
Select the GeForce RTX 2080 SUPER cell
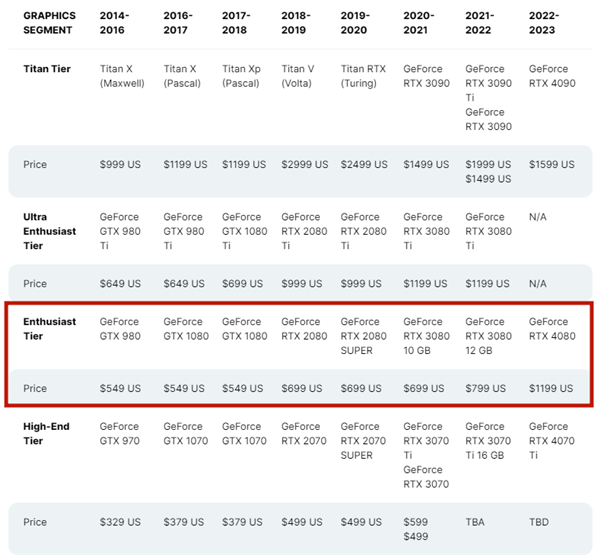click(x=364, y=336)
